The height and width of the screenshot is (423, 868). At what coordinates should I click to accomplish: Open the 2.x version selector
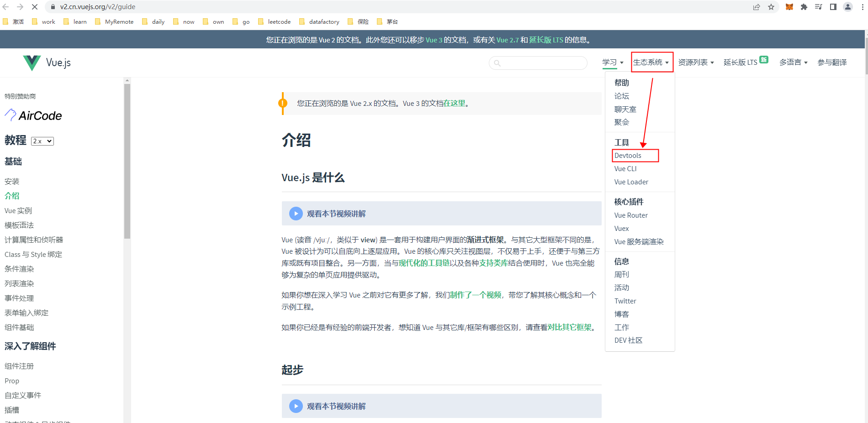point(42,141)
